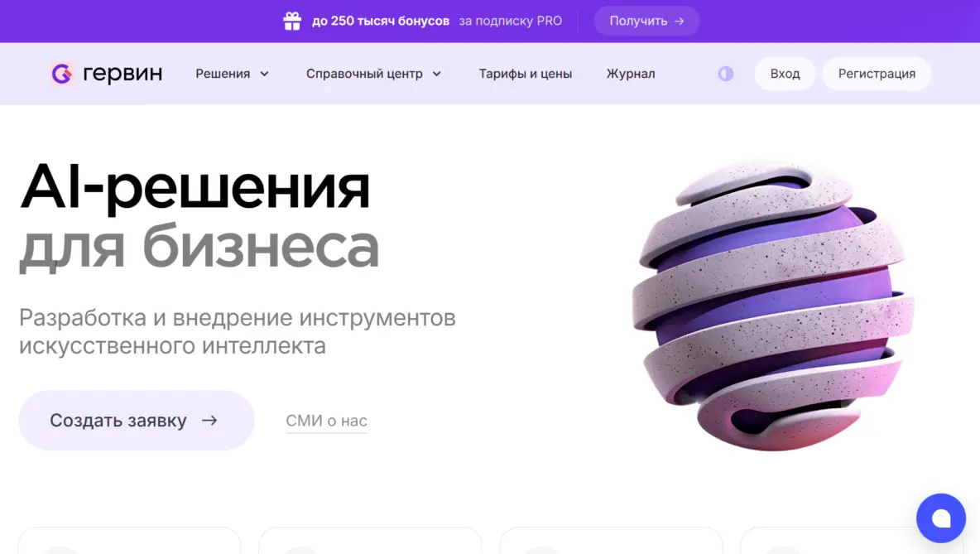
Task: Expand the Справочный центр chevron
Action: pyautogui.click(x=437, y=74)
